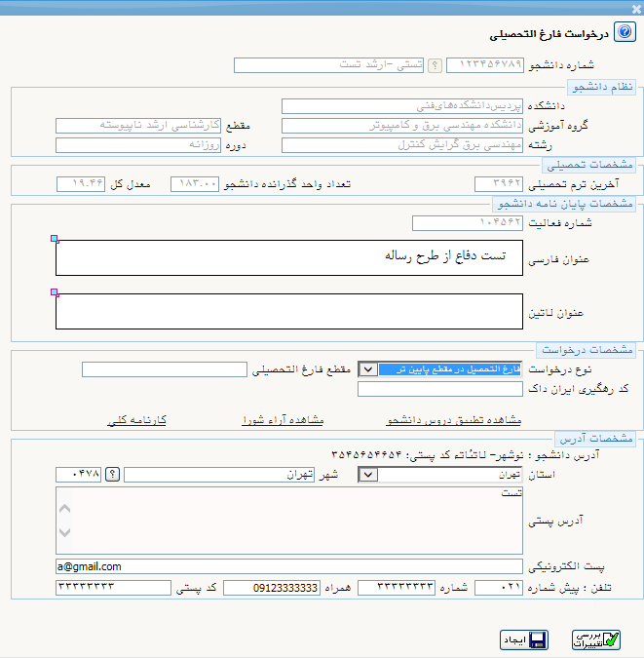The height and width of the screenshot is (658, 644).
Task: Click the مقطع degree level field
Action: [138, 126]
